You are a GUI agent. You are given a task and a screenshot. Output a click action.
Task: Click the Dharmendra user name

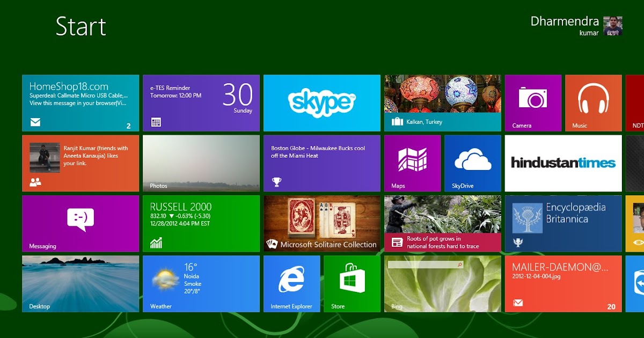pos(565,21)
